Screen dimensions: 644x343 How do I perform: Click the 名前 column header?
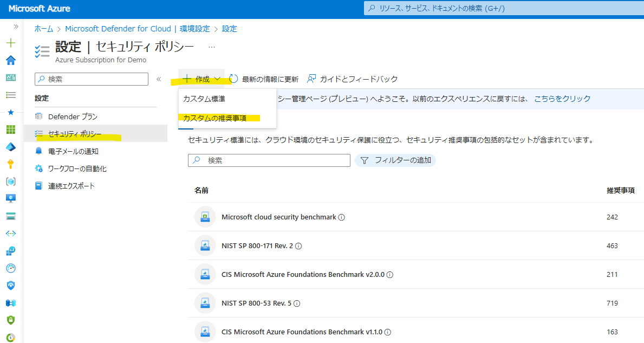click(201, 190)
